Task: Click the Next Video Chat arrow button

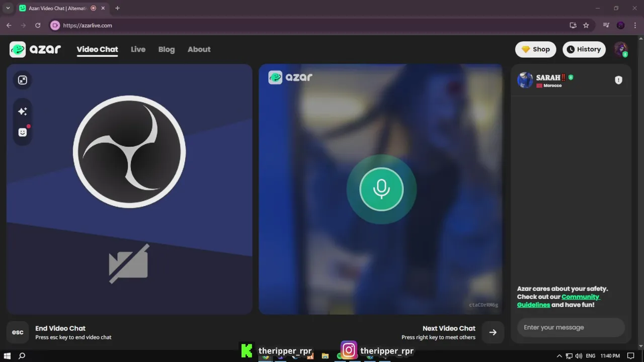Action: (x=493, y=332)
